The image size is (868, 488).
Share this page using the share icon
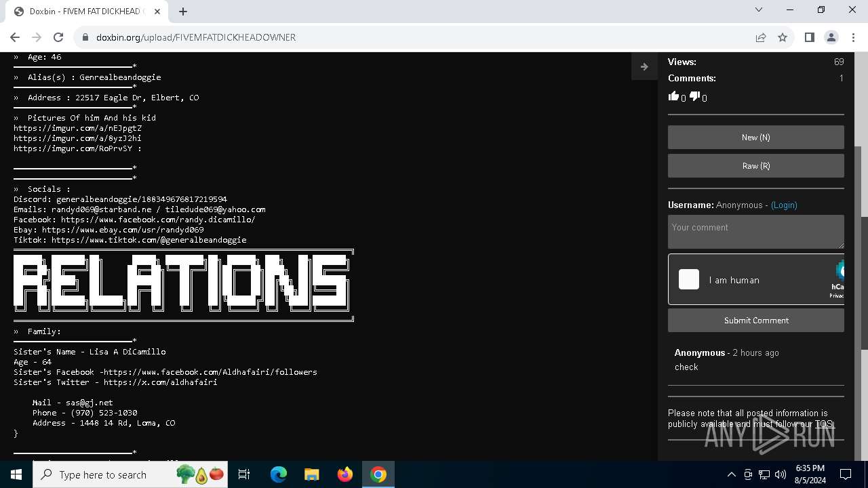point(761,37)
